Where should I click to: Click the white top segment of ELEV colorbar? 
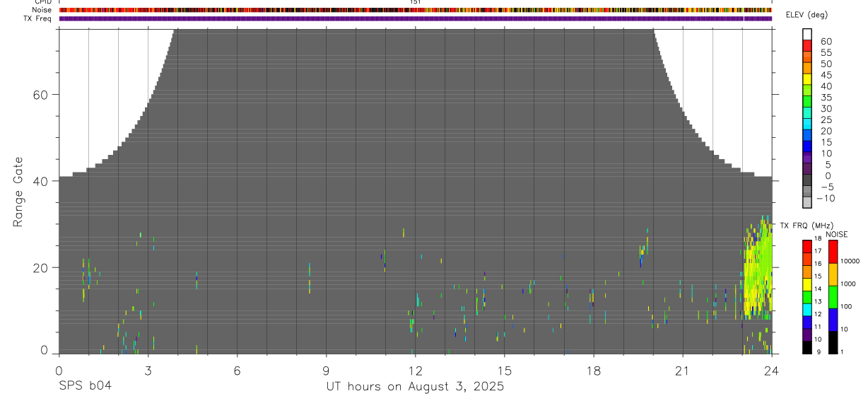pyautogui.click(x=807, y=34)
